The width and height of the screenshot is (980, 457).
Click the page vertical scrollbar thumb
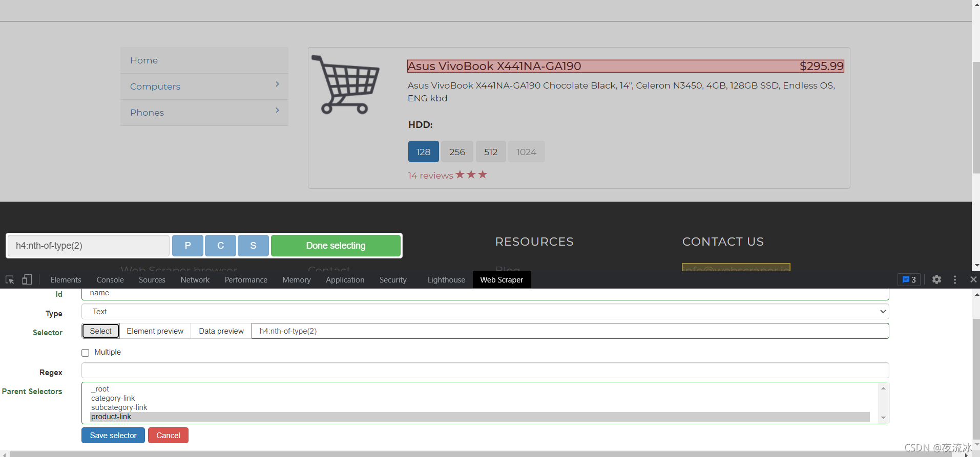coord(976,117)
